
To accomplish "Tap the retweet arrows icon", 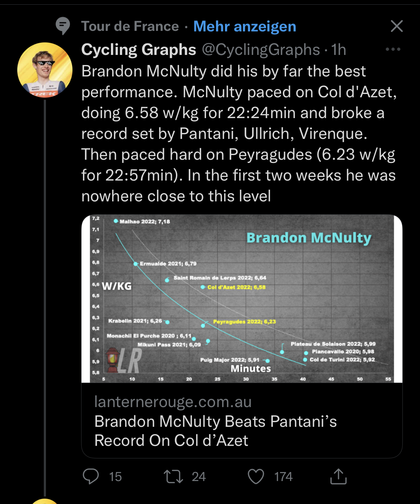I will [173, 476].
